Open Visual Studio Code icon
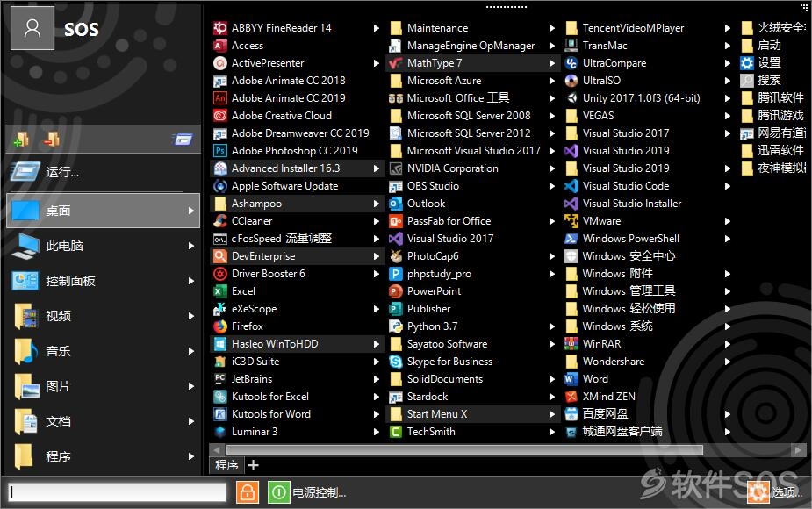812x509 pixels. coord(571,186)
